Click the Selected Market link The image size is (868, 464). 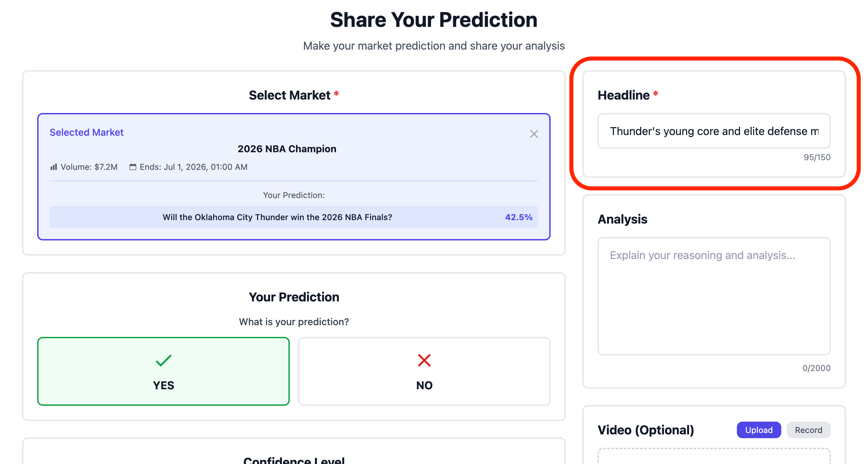coord(86,132)
